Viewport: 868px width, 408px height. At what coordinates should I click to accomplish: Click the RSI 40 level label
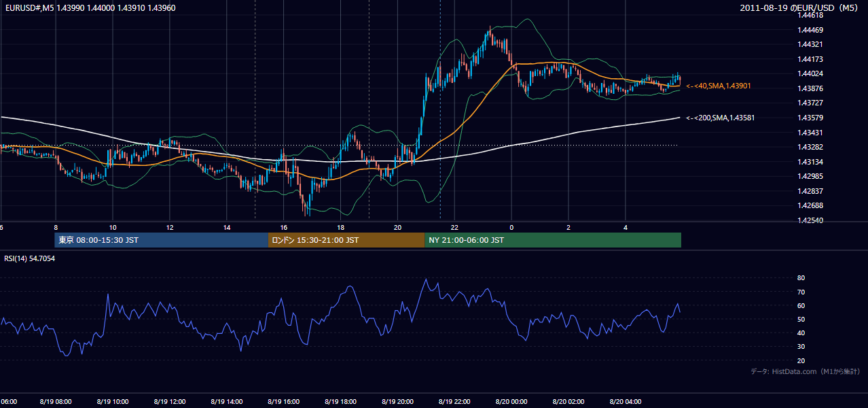pyautogui.click(x=801, y=333)
